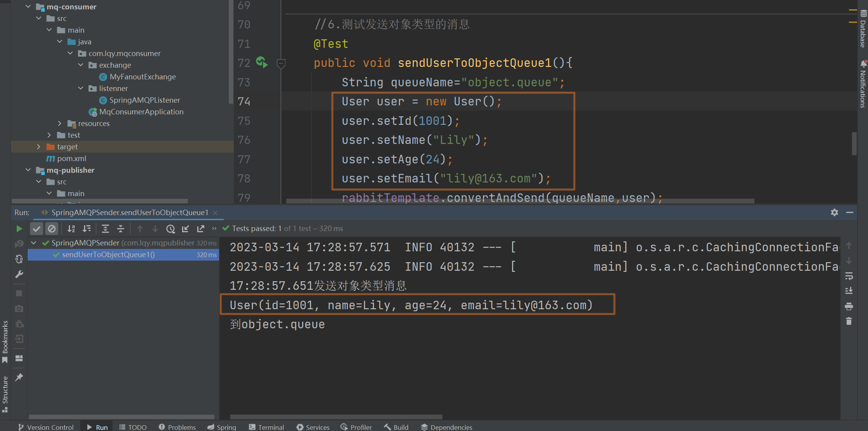Click Collapse All icon in test toolbar
The width and height of the screenshot is (868, 431).
121,229
